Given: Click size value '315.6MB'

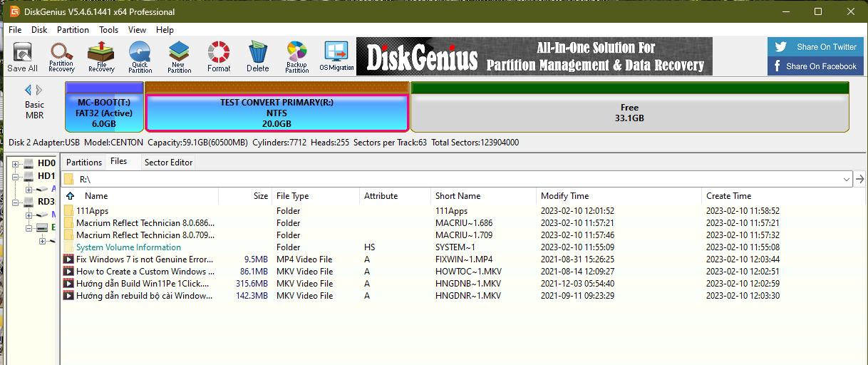Looking at the screenshot, I should (252, 284).
